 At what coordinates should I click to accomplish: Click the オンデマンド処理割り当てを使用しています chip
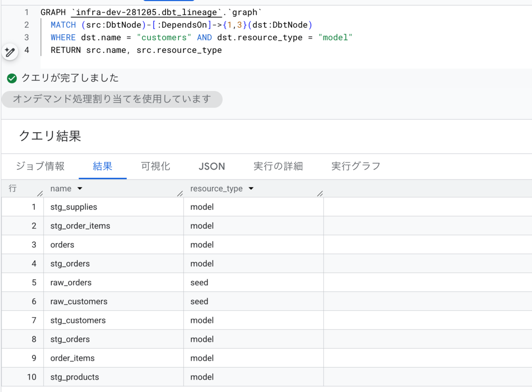point(112,99)
